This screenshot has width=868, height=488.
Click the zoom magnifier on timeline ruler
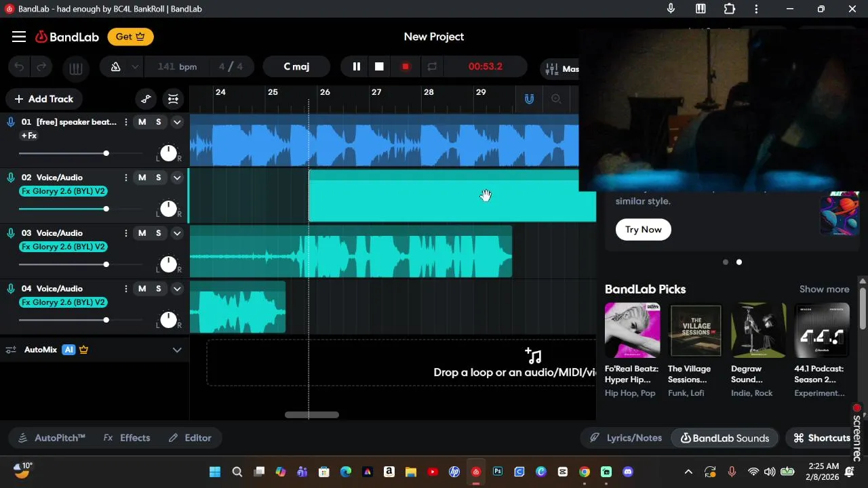[x=556, y=99]
